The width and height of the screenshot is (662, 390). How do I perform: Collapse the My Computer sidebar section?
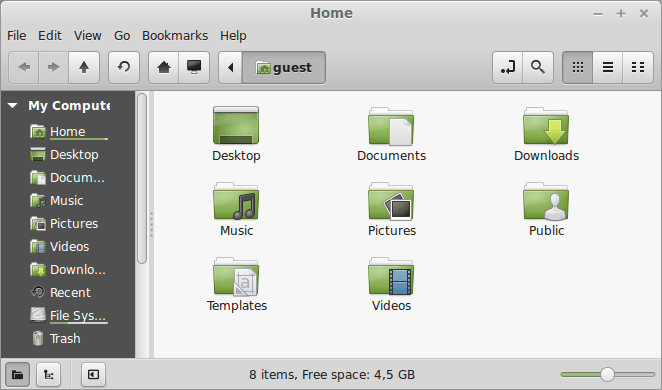pos(13,106)
